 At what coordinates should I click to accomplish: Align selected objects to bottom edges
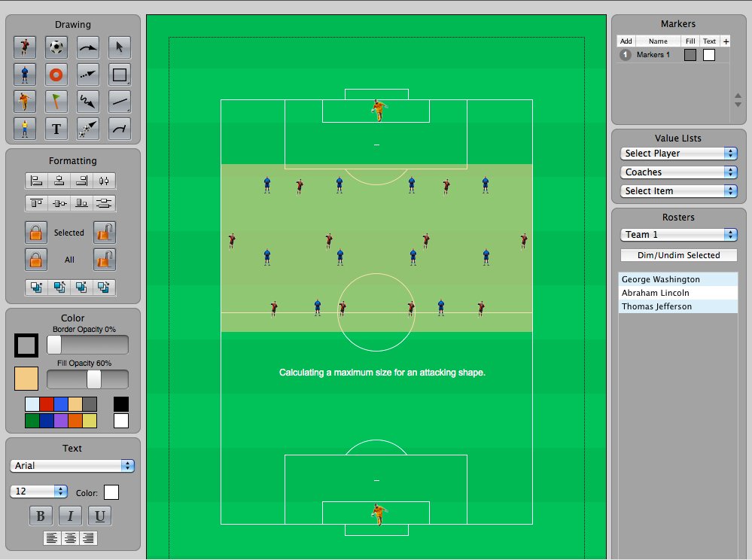81,203
